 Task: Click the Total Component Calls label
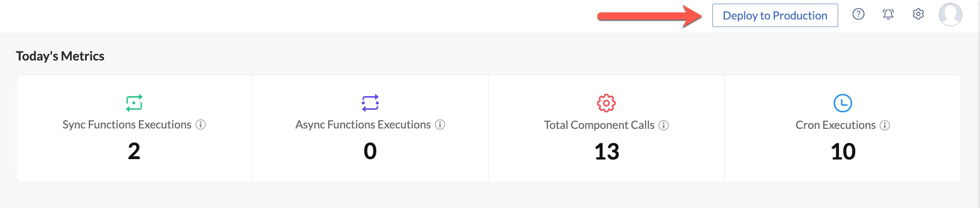599,125
